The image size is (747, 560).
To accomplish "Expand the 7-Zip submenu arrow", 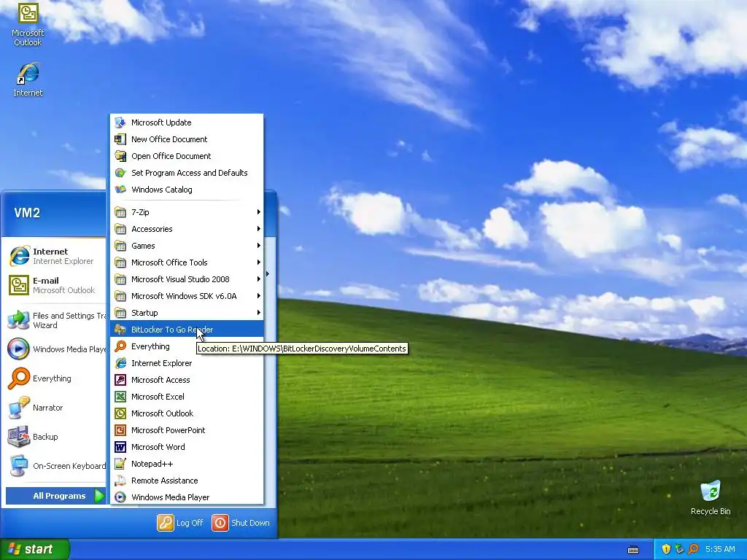I will [x=259, y=212].
